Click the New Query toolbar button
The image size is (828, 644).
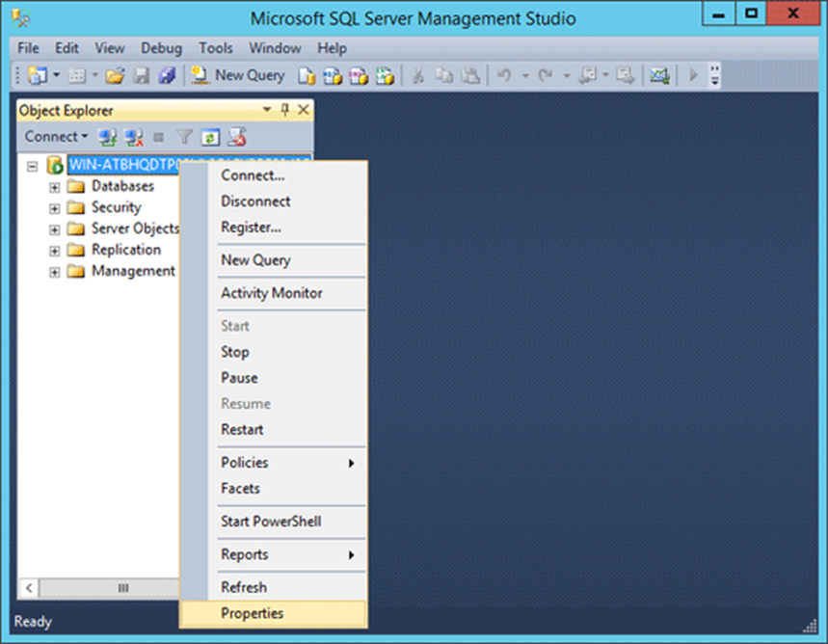point(238,75)
